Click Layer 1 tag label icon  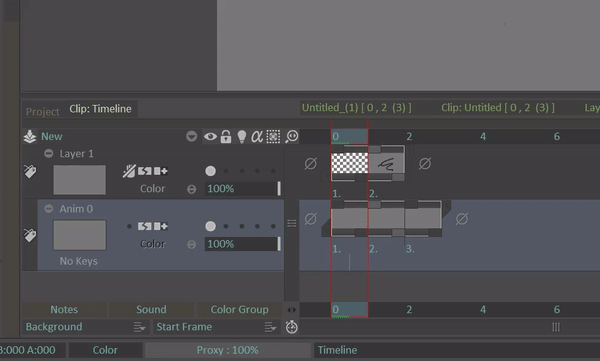pyautogui.click(x=30, y=172)
